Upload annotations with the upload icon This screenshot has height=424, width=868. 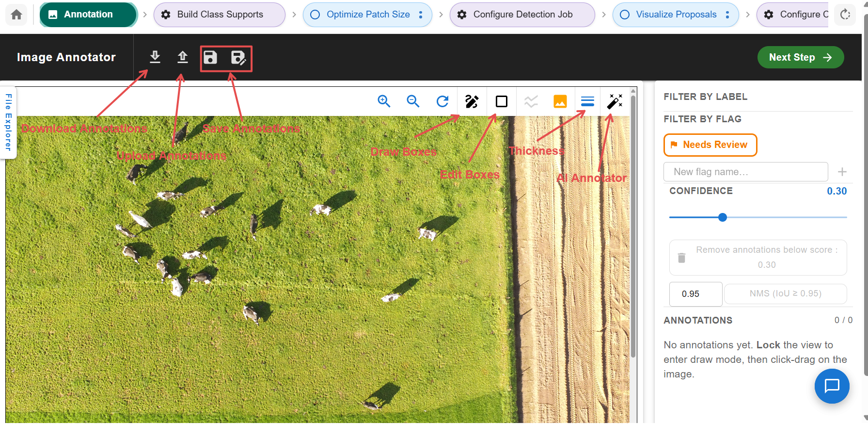coord(183,57)
